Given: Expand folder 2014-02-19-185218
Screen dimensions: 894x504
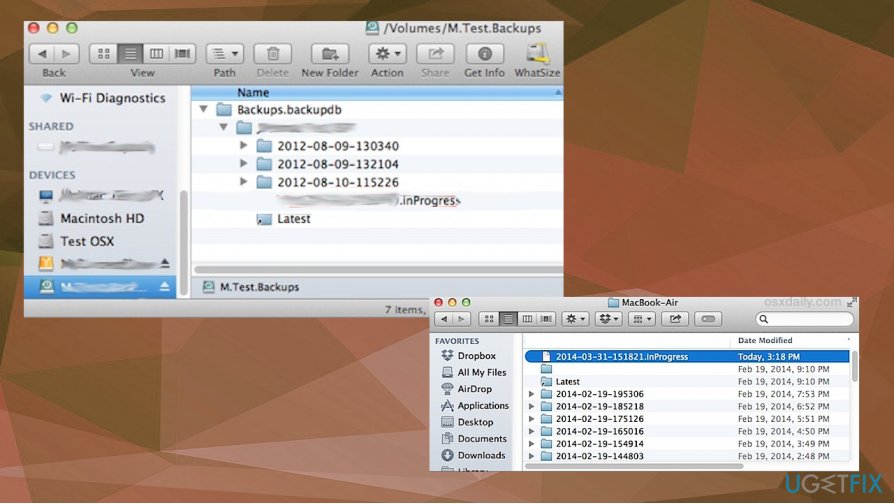Looking at the screenshot, I should pos(531,407).
